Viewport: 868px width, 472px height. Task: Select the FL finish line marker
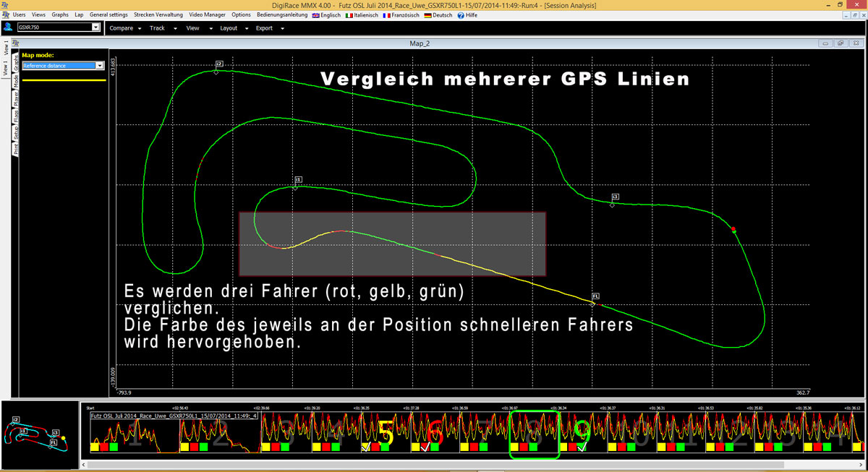pyautogui.click(x=595, y=296)
